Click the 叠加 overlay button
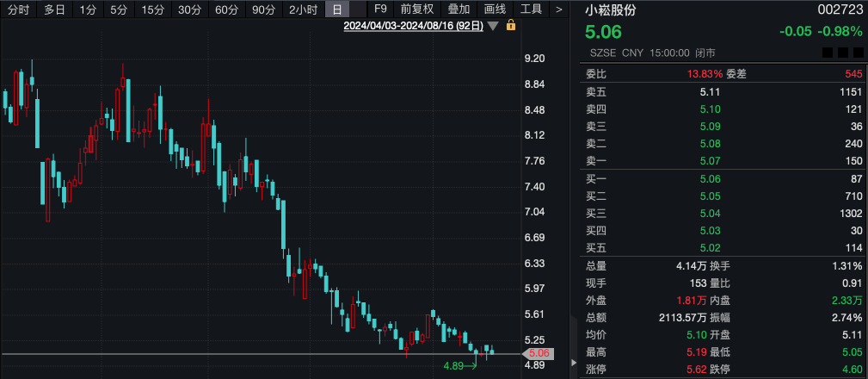This screenshot has height=379, width=868. click(459, 9)
